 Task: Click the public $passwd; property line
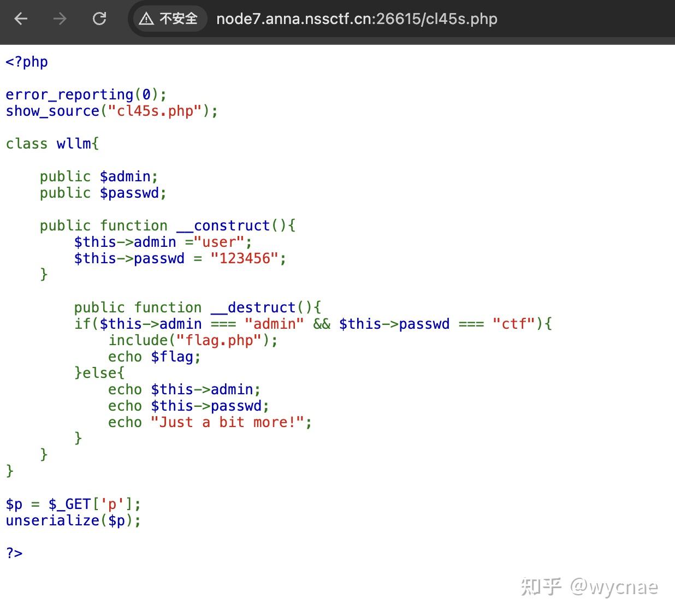103,193
